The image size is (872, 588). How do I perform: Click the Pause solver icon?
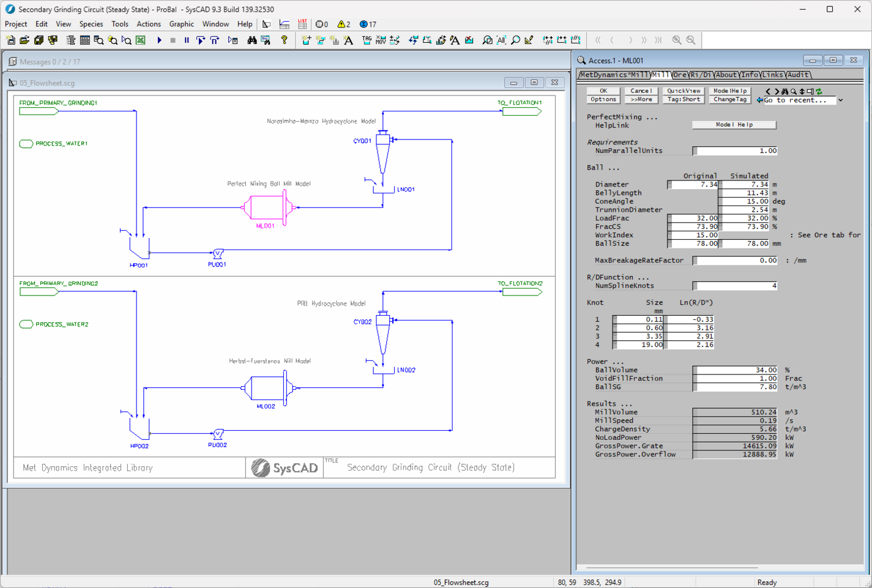pos(187,40)
